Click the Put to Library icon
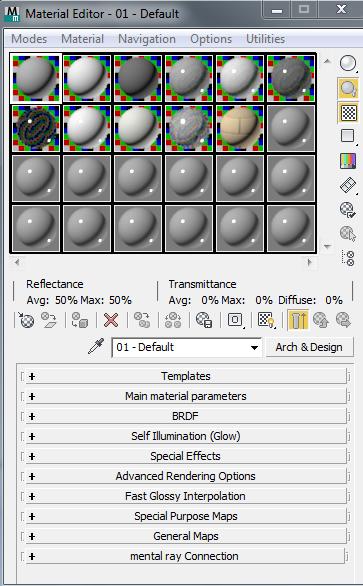 pyautogui.click(x=204, y=320)
